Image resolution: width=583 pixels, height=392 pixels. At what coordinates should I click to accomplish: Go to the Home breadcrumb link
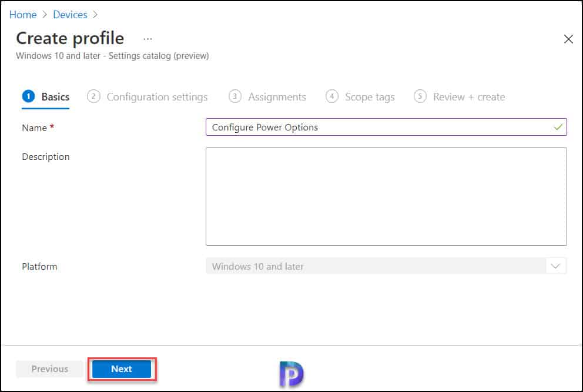click(23, 15)
